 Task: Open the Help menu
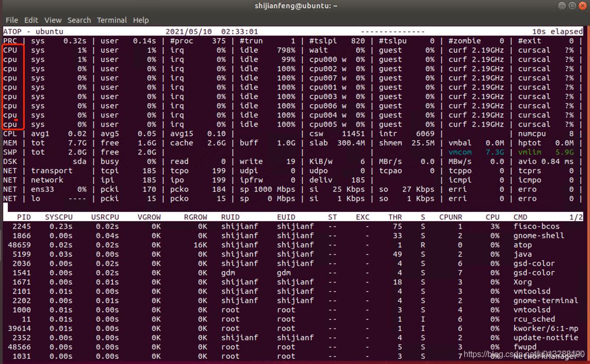pos(141,20)
